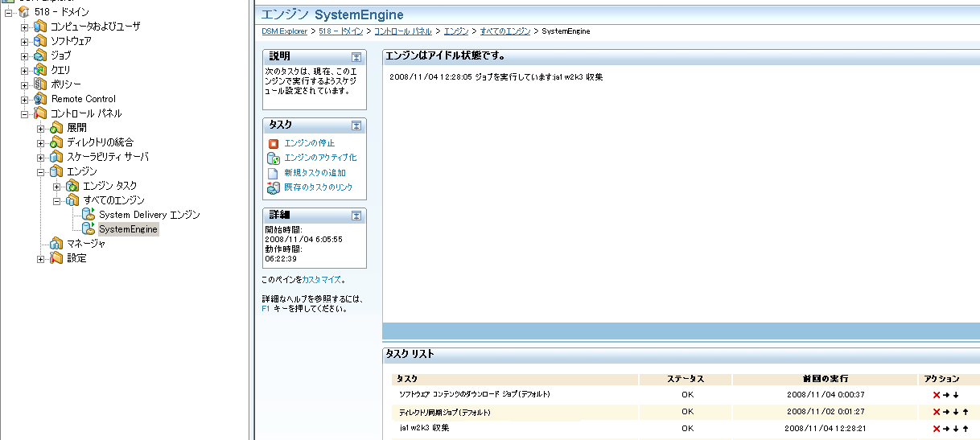
Task: Click the System Delivery エンジン icon
Action: click(x=89, y=215)
